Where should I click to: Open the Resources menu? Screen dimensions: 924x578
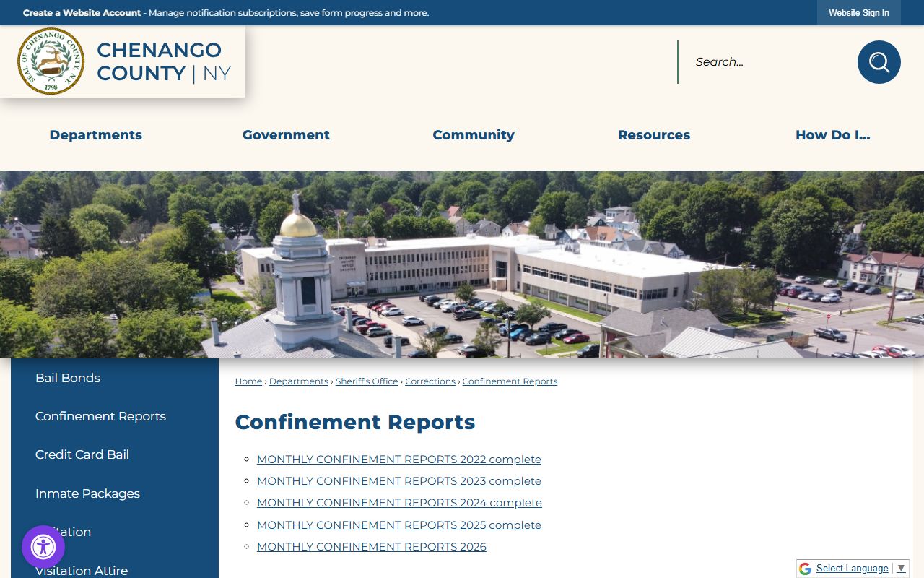(654, 135)
